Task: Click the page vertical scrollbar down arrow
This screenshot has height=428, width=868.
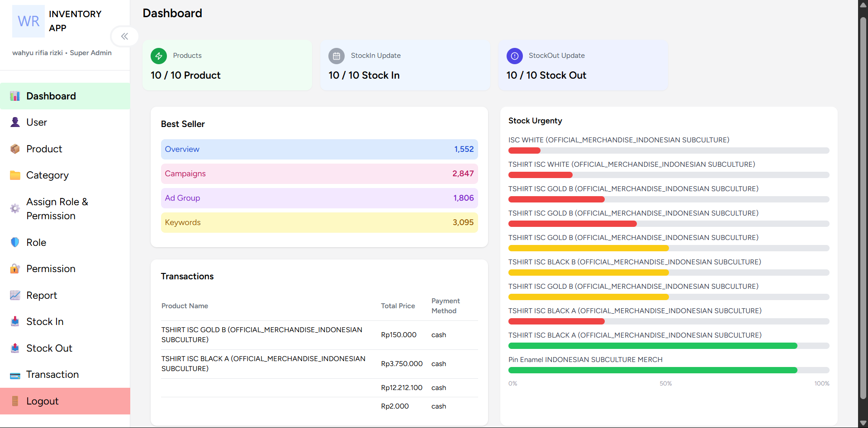Action: click(x=863, y=423)
